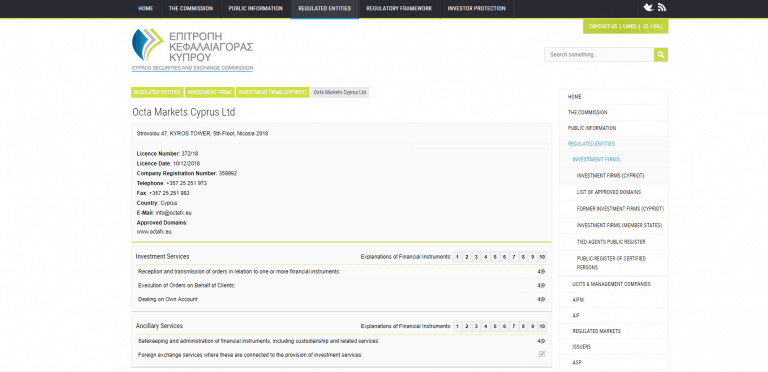Click LINKS in green bar
The image size is (768, 372).
[630, 26]
